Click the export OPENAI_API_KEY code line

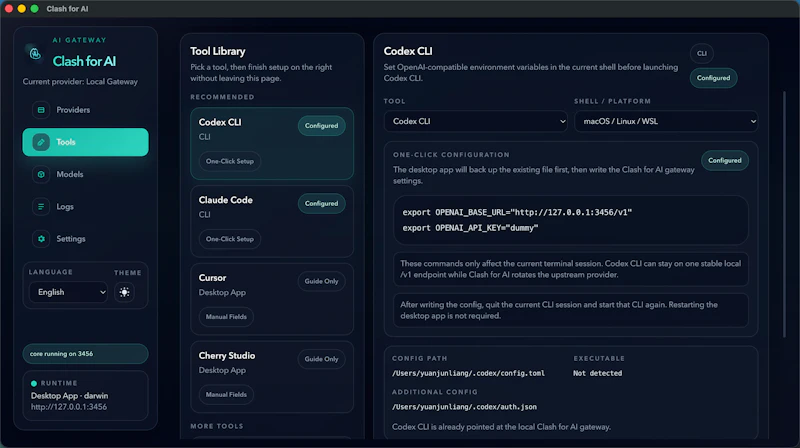tap(470, 228)
